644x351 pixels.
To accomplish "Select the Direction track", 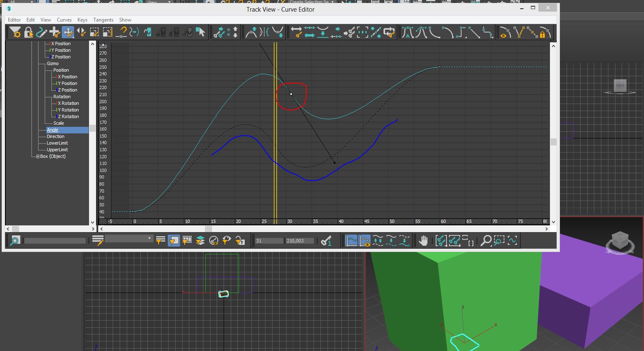I will (x=55, y=136).
